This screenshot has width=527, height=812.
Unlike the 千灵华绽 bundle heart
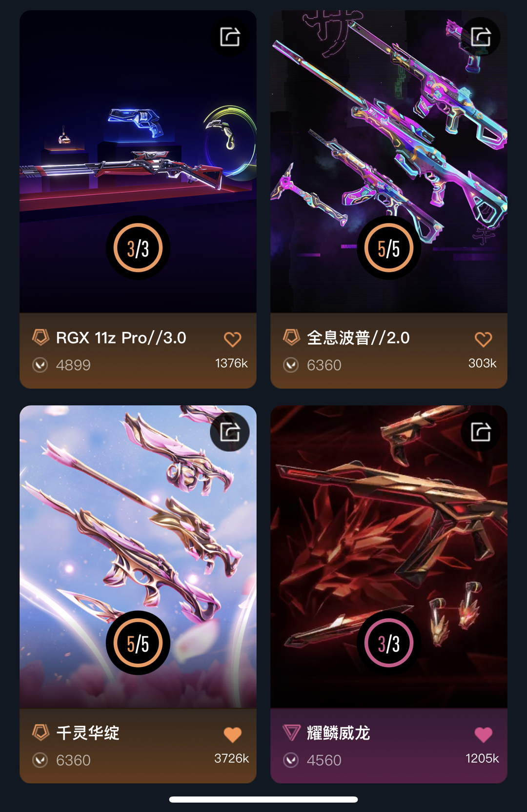[232, 734]
